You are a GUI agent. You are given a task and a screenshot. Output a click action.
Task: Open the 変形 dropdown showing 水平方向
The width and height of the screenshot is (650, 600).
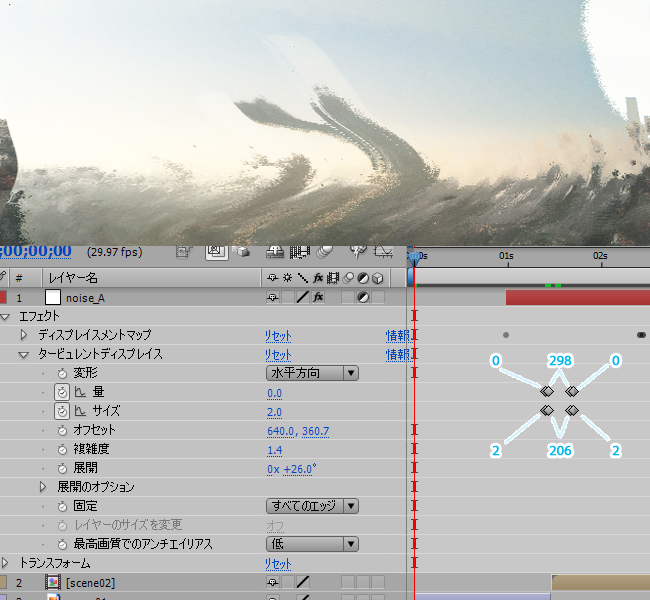[311, 373]
